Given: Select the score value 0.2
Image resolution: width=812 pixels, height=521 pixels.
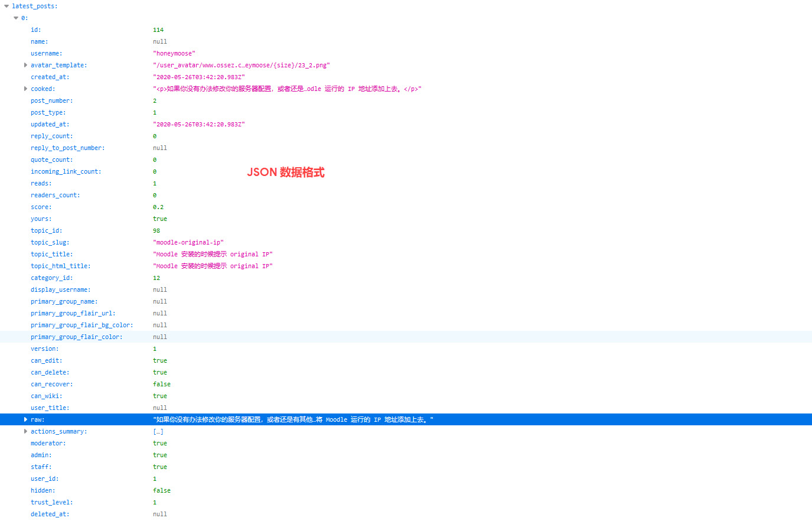Looking at the screenshot, I should [158, 207].
